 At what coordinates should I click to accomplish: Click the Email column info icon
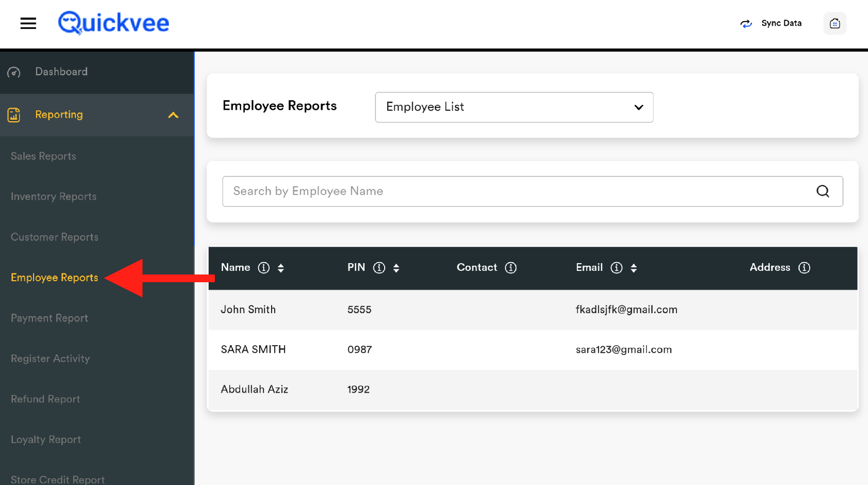click(x=617, y=268)
